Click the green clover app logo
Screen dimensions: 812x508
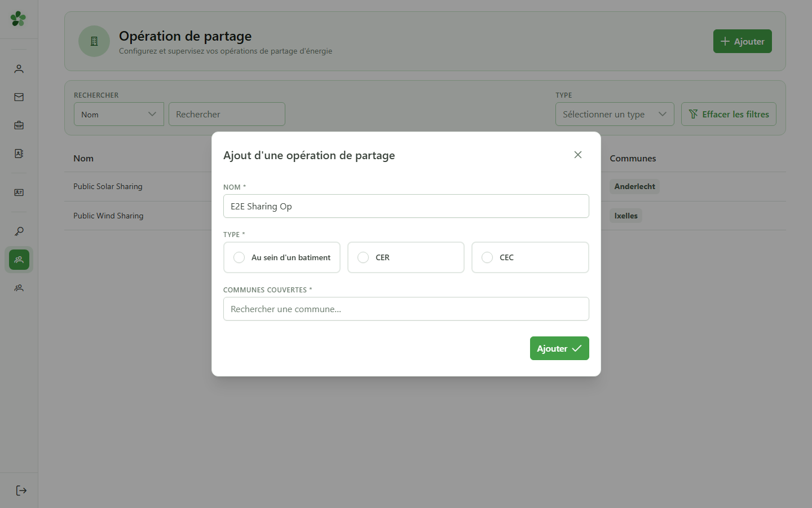tap(18, 19)
